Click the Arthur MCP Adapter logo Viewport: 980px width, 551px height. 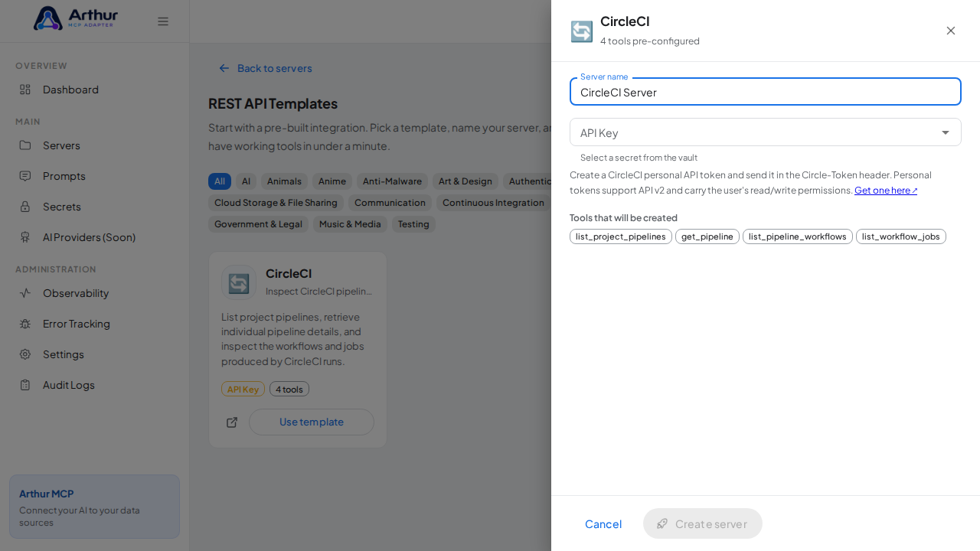pyautogui.click(x=76, y=18)
